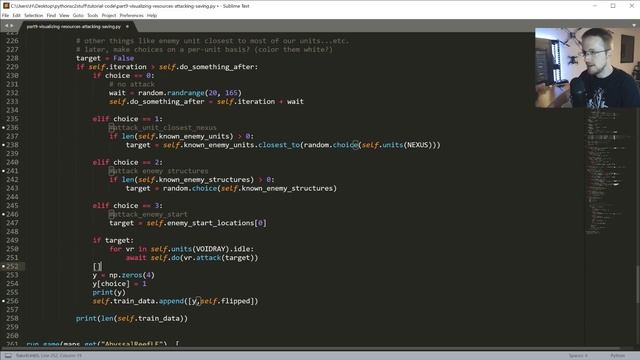Select the part9 visualizing resources tab
640x360 pixels.
pos(73,27)
